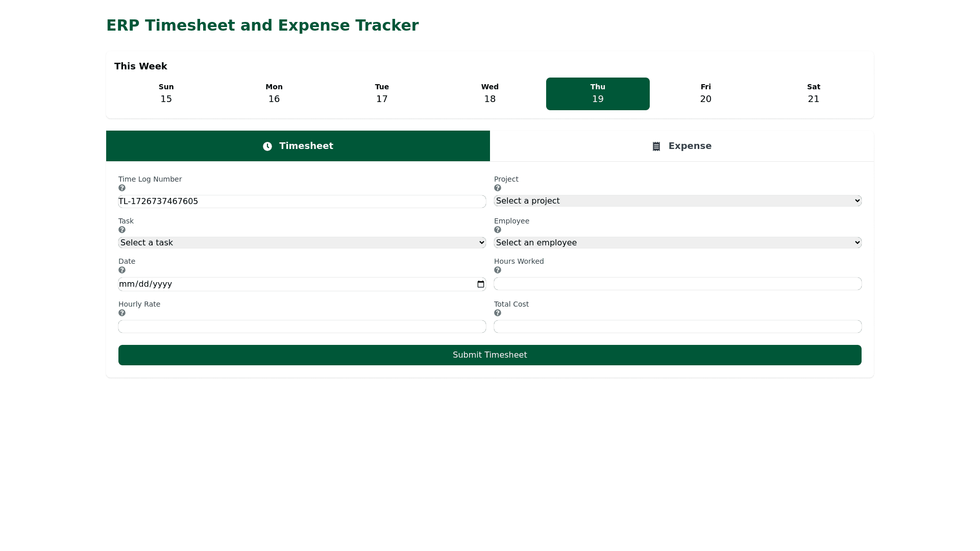Click help icon below Date label
Image resolution: width=980 pixels, height=551 pixels.
click(122, 270)
